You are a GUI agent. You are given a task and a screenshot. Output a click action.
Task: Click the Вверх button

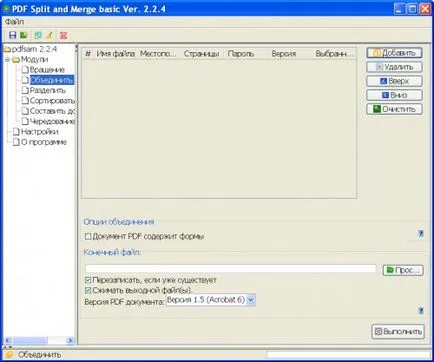click(x=394, y=81)
